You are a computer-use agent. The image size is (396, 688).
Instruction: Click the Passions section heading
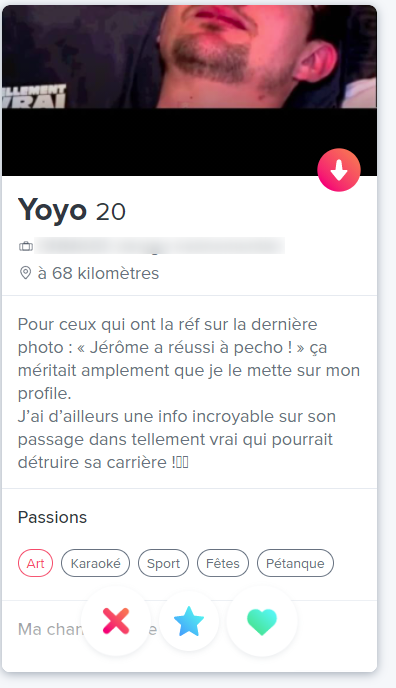click(52, 517)
